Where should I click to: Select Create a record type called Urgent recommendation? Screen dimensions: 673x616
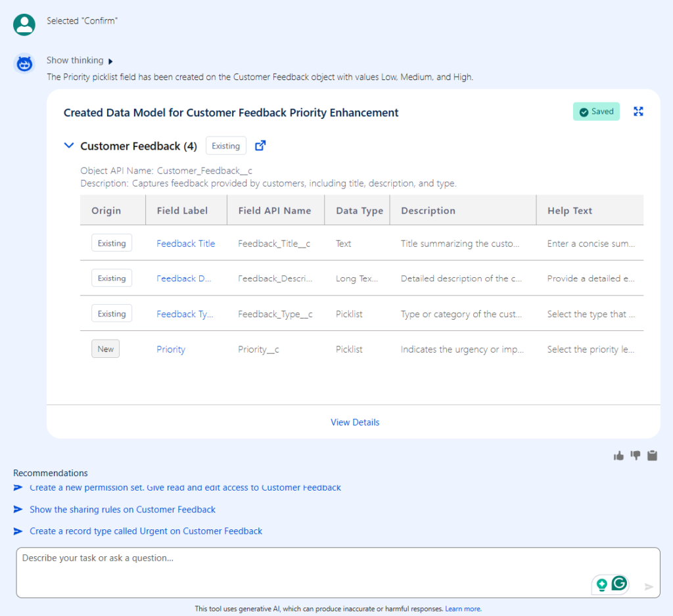146,531
